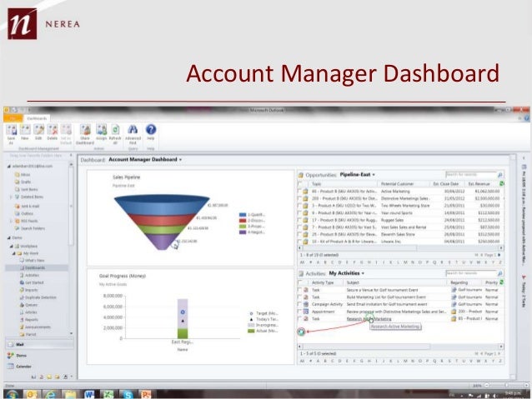Open Outlook from the Windows taskbar
Screen dimensions: 532x399
pyautogui.click(x=31, y=394)
